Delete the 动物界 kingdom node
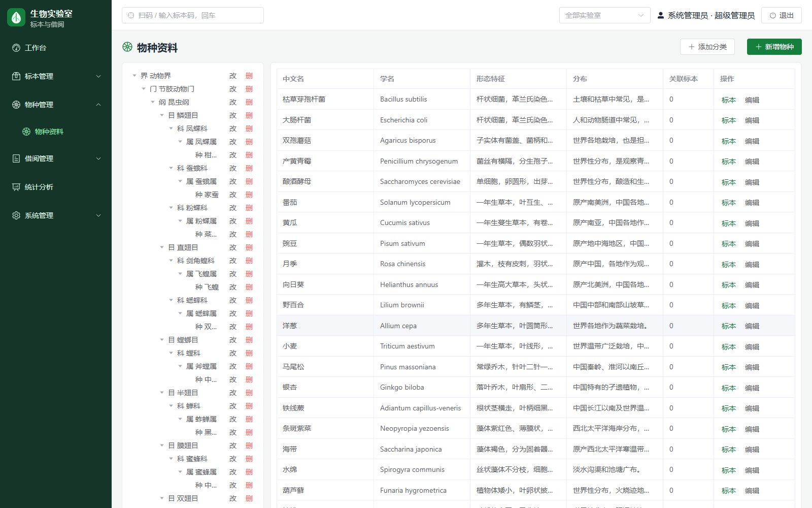The width and height of the screenshot is (812, 508). pos(249,76)
